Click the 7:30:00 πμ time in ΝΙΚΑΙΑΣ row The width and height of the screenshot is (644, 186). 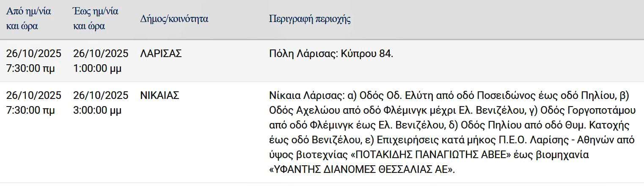30,111
